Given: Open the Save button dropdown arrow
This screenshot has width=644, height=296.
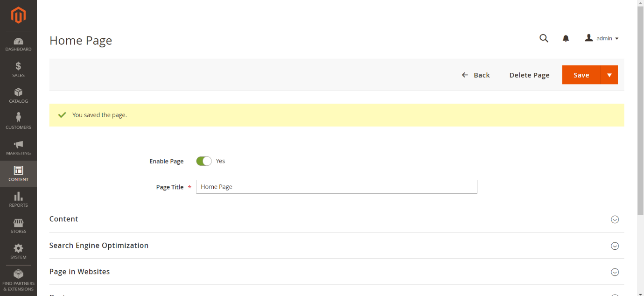Looking at the screenshot, I should click(609, 75).
